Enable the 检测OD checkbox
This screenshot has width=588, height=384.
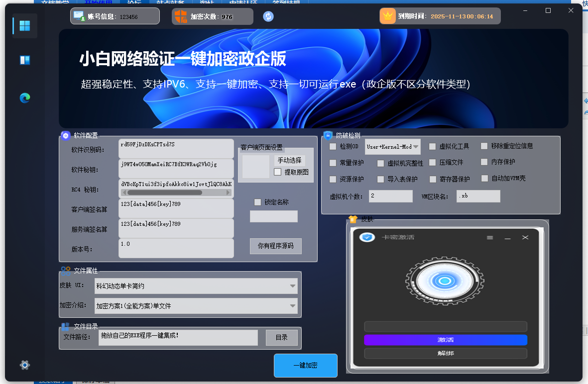333,146
